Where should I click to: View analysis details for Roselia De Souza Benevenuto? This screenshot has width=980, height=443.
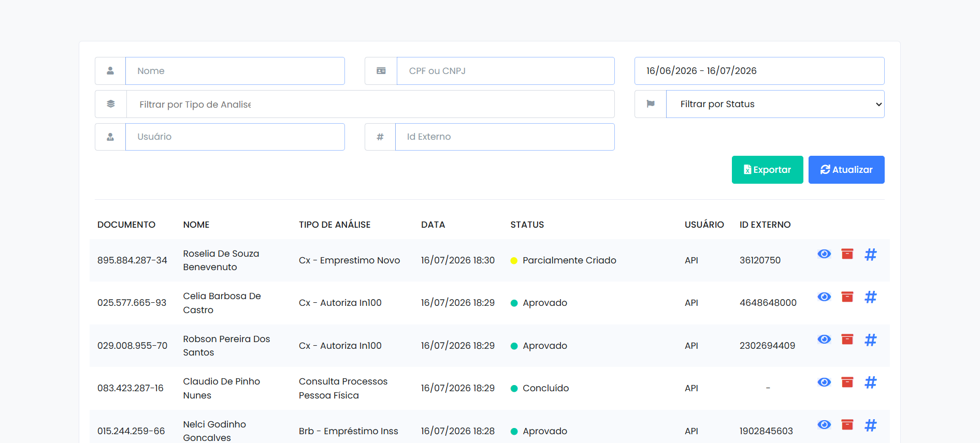tap(824, 254)
